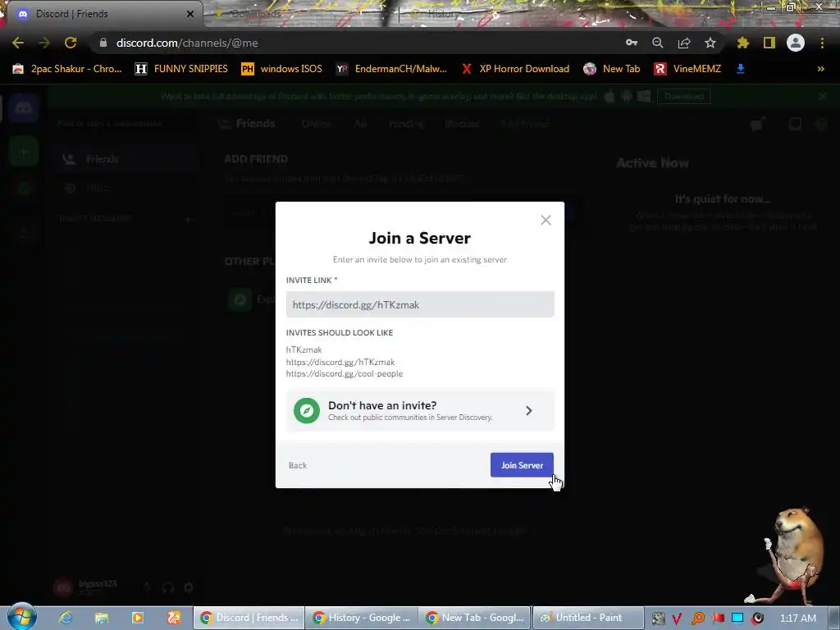This screenshot has height=630, width=840.
Task: Click the zoom magnifier icon in address bar
Action: click(x=658, y=43)
